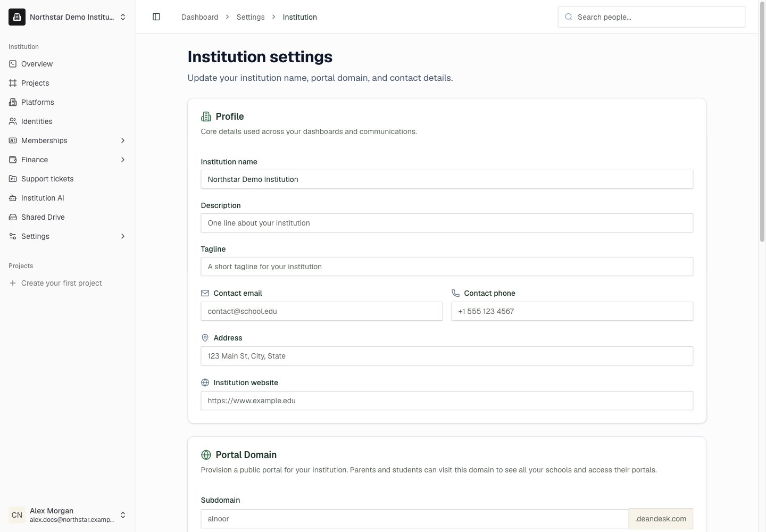Image resolution: width=766 pixels, height=532 pixels.
Task: Click the Institution breadcrumb text
Action: (x=300, y=17)
